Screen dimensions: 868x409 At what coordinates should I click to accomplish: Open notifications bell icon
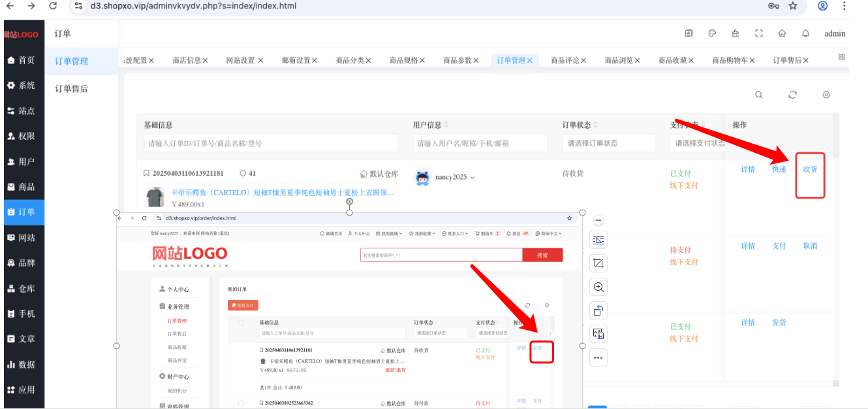[805, 33]
